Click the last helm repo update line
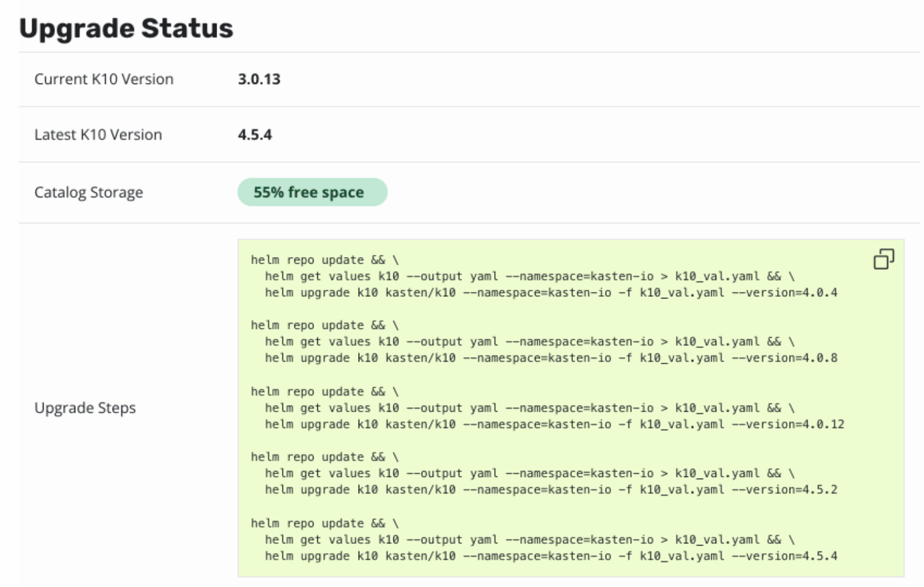The image size is (924, 587). [x=324, y=523]
